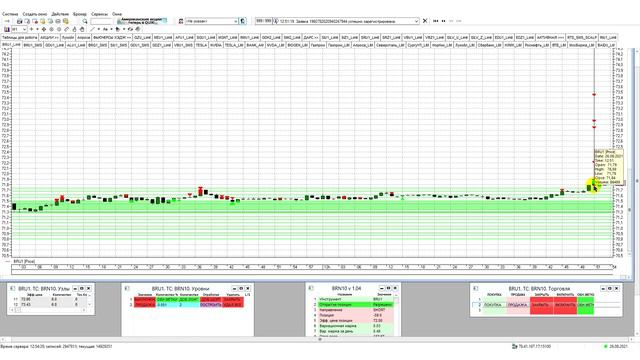The image size is (640, 360).
Task: Click the X icon next to messages dropdown
Action: click(x=425, y=21)
